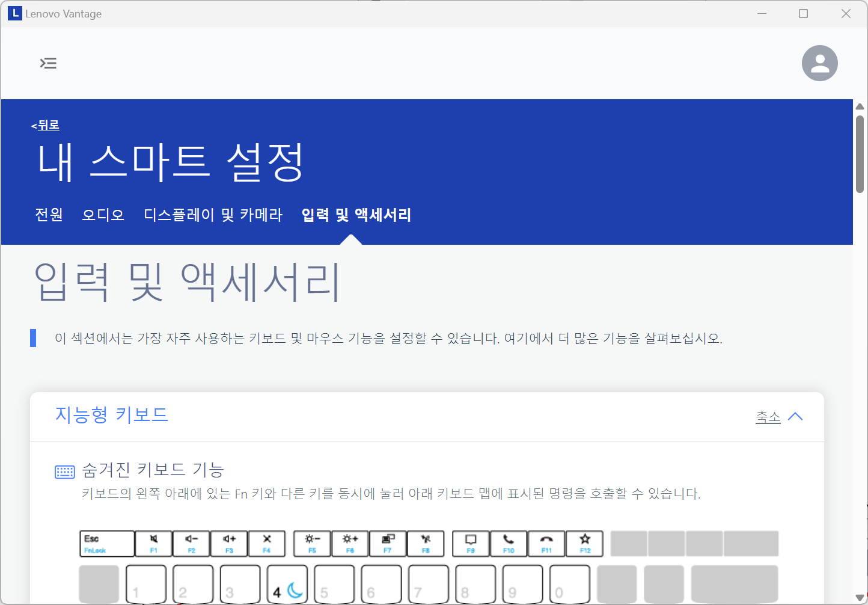Click the 지능형 키보드 section title
Screen dimensions: 868x605
[111, 415]
